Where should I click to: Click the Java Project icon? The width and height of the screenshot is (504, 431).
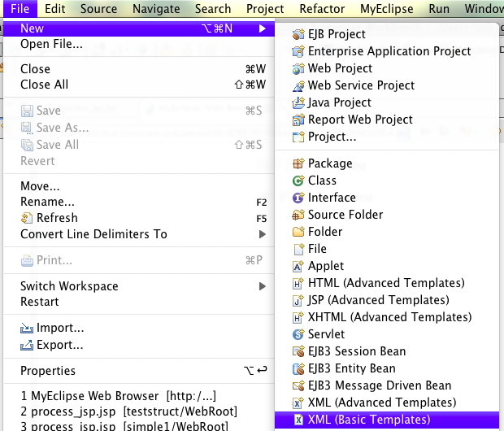pyautogui.click(x=298, y=102)
